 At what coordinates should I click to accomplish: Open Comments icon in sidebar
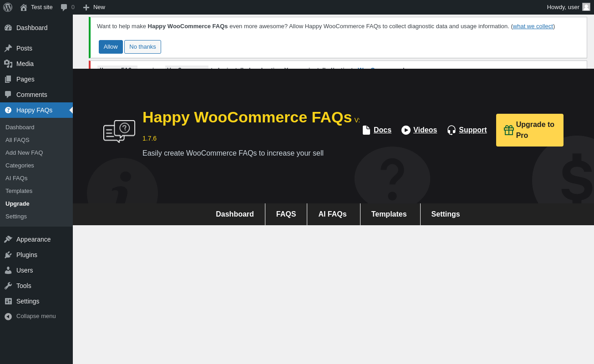pos(8,95)
